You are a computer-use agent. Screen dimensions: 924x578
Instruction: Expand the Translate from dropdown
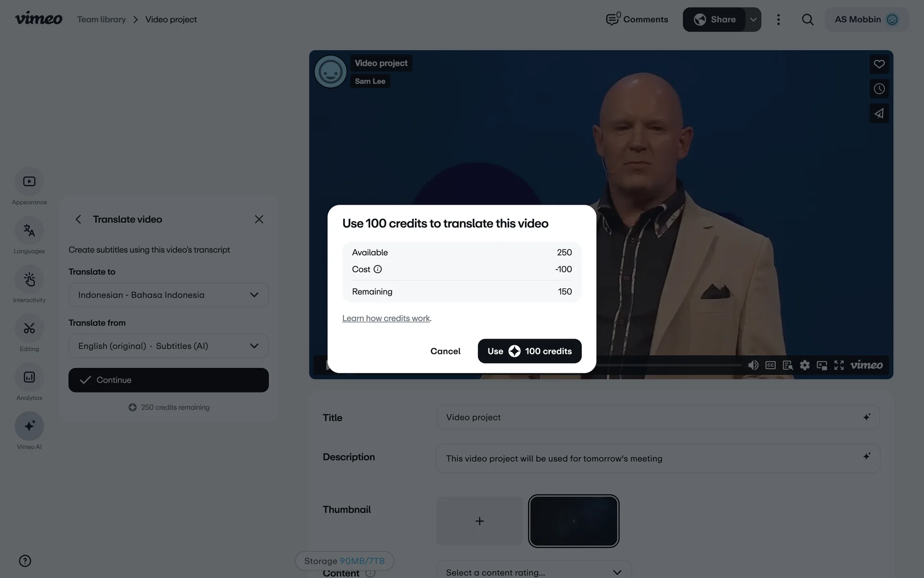pyautogui.click(x=168, y=346)
